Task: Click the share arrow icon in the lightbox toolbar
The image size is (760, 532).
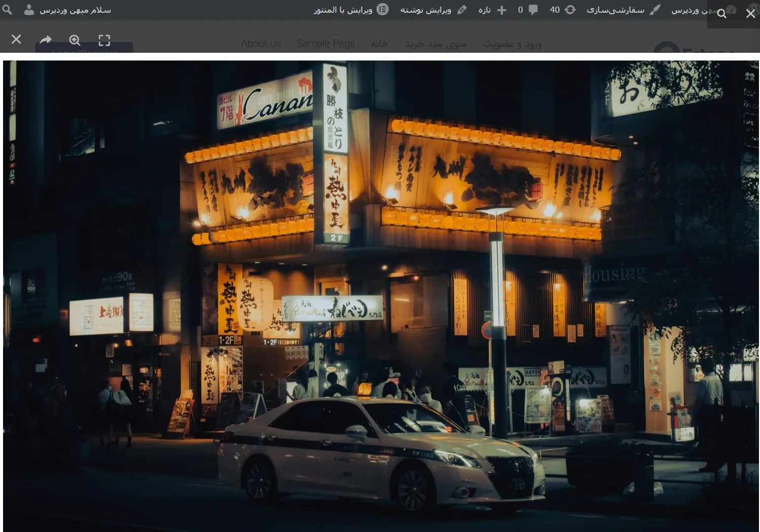Action: (x=46, y=40)
